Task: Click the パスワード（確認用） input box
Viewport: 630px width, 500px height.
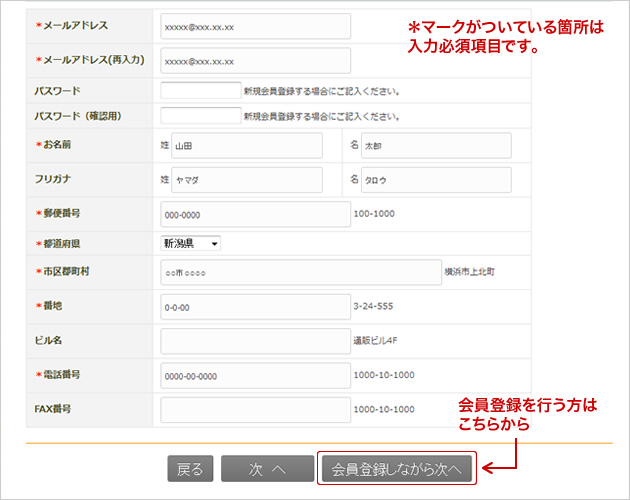Action: coord(200,115)
